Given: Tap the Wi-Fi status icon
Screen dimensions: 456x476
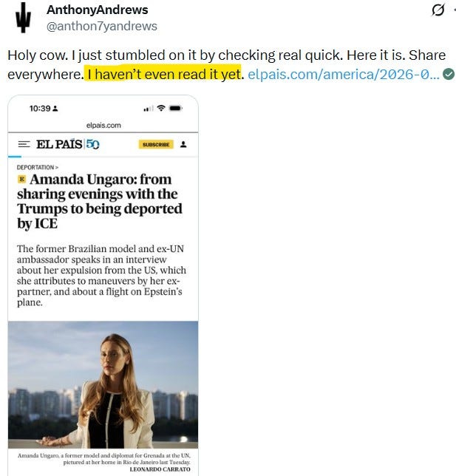Looking at the screenshot, I should 161,108.
